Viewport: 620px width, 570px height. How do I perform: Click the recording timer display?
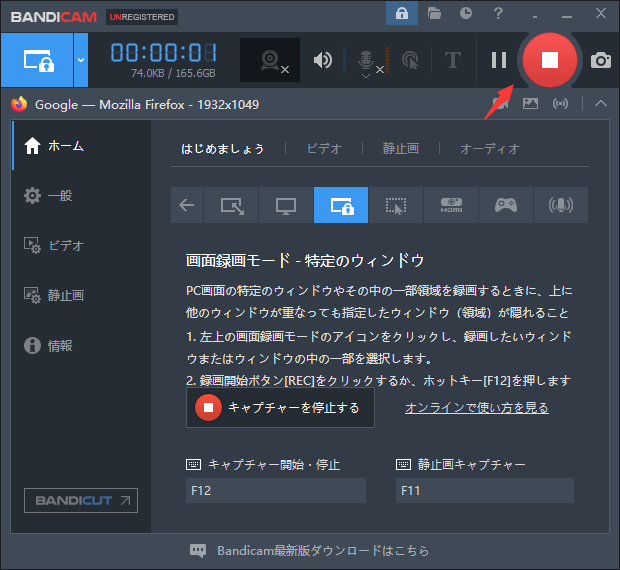pyautogui.click(x=163, y=53)
